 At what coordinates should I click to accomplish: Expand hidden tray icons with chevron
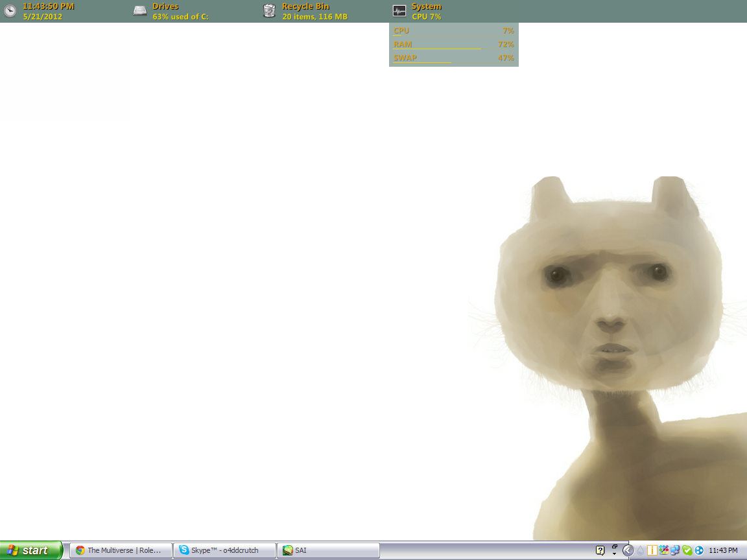[x=628, y=551]
